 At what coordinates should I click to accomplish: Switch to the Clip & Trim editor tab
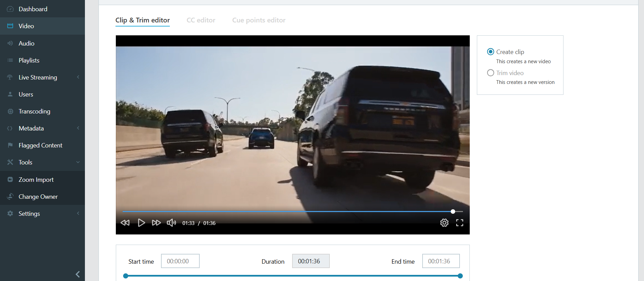click(x=143, y=20)
